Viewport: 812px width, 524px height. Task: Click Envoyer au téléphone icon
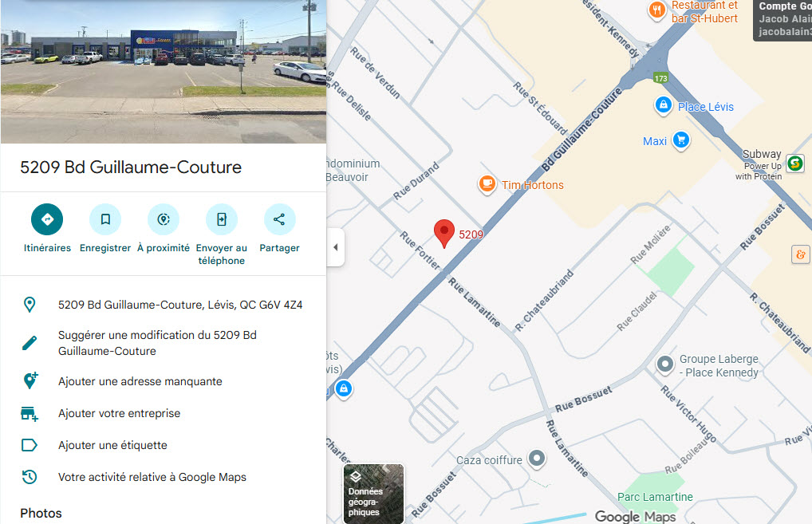click(x=222, y=219)
